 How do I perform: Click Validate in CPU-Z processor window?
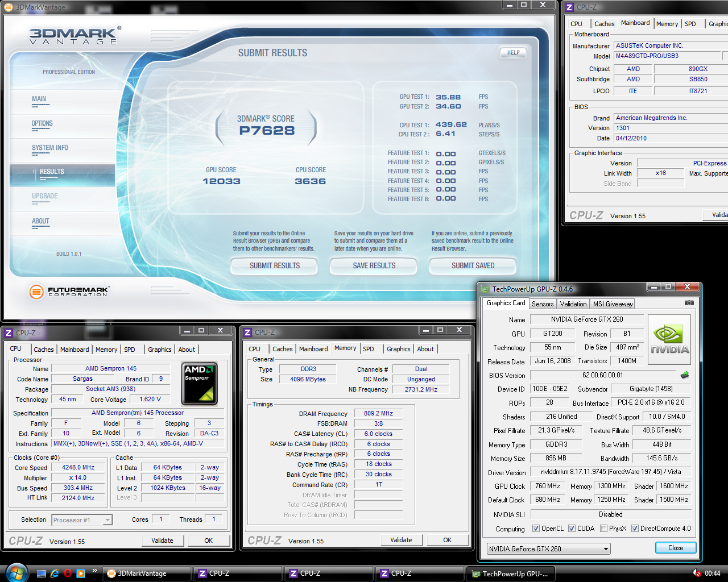tap(162, 541)
